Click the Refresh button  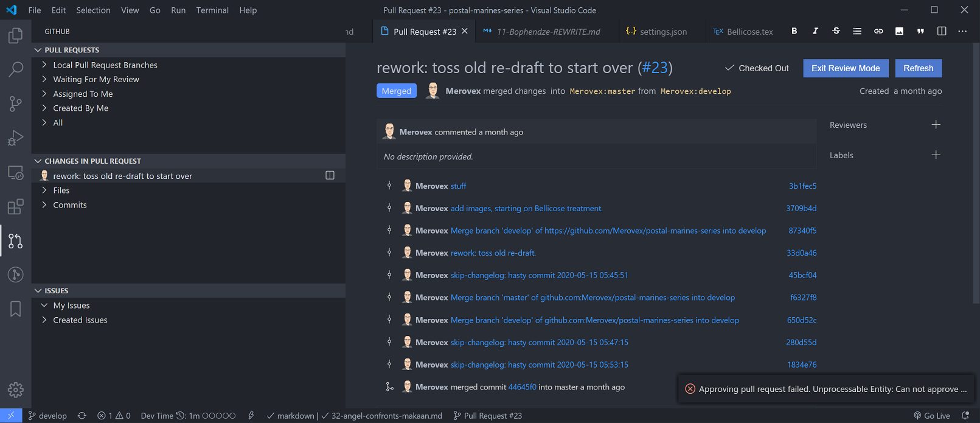pyautogui.click(x=918, y=68)
